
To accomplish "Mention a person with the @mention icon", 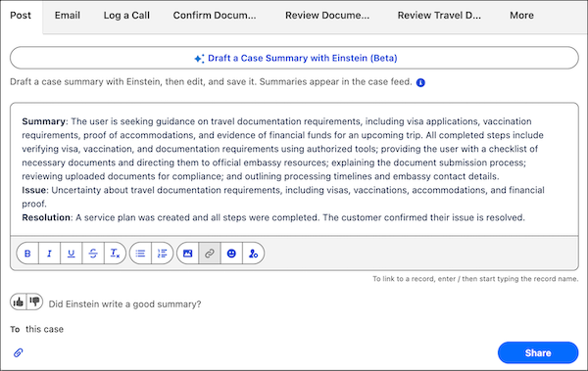I will [x=253, y=254].
